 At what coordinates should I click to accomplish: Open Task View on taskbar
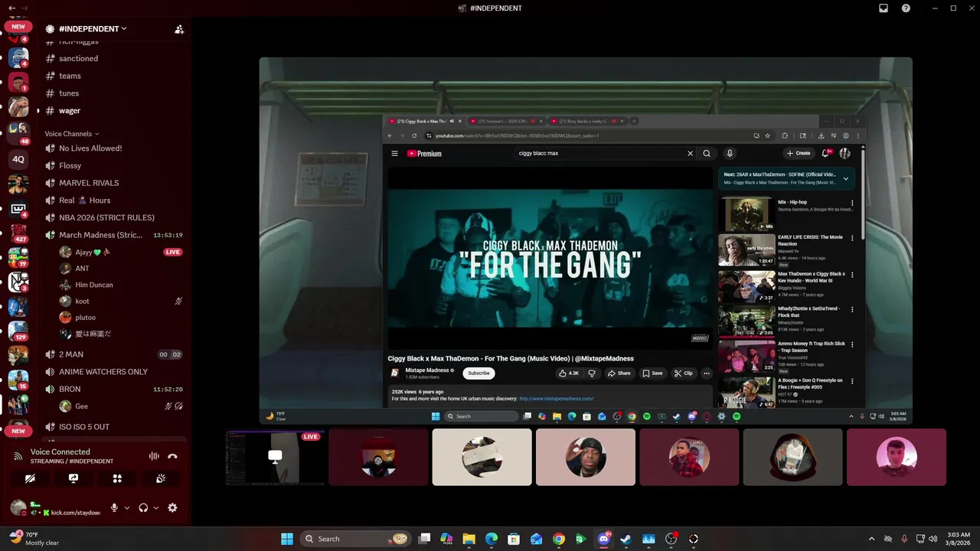click(x=425, y=539)
